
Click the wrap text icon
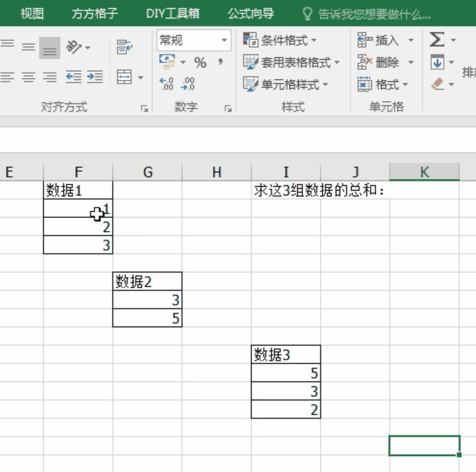click(124, 47)
